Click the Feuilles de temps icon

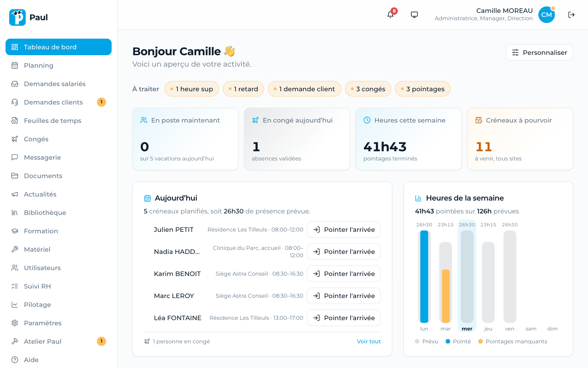tap(15, 121)
